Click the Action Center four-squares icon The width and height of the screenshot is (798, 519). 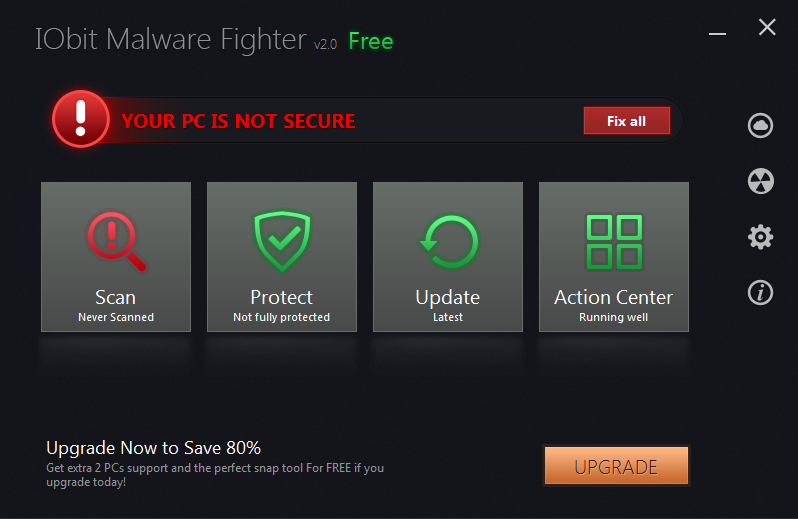point(614,242)
